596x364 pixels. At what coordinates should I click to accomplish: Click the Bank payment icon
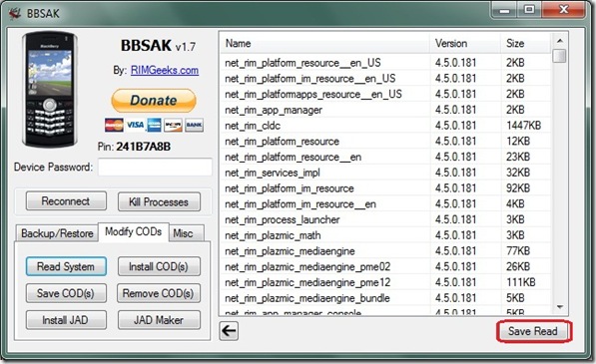pyautogui.click(x=194, y=125)
